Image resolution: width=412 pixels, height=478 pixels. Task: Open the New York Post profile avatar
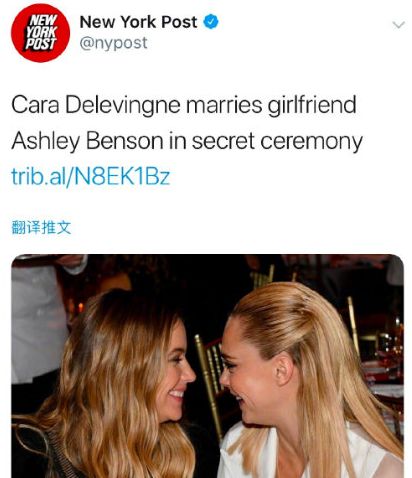[40, 33]
